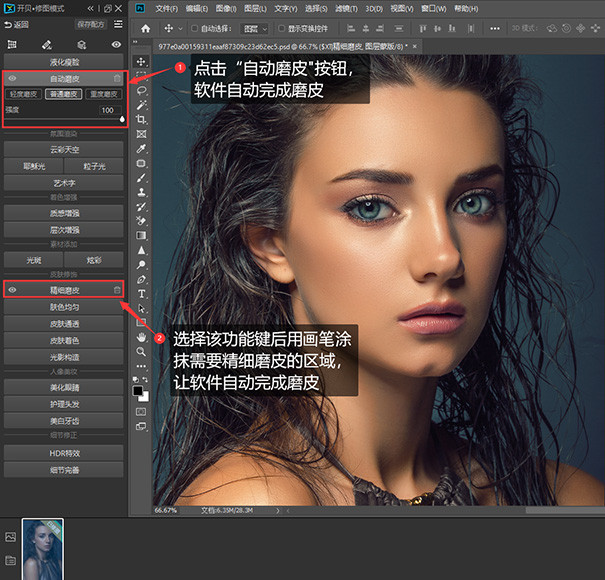The width and height of the screenshot is (605, 580).
Task: Check the 显示变换控件 option
Action: 280,28
